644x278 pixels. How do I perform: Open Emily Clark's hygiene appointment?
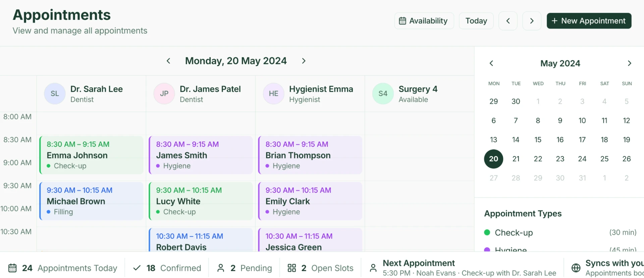pyautogui.click(x=310, y=201)
